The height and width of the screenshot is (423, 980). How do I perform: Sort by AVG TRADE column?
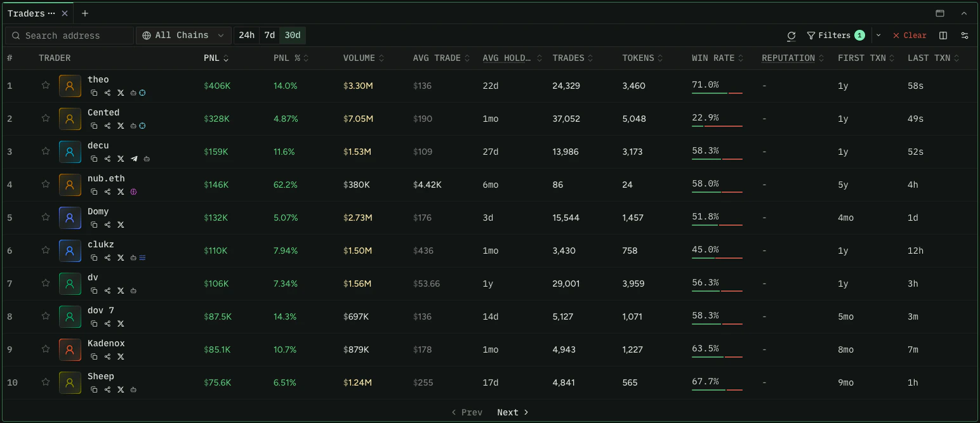tap(442, 58)
